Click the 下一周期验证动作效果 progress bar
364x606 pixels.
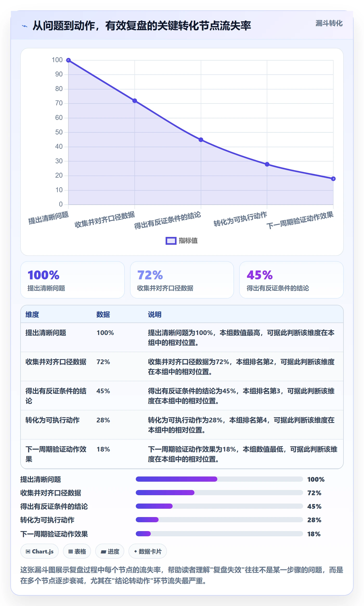point(219,534)
